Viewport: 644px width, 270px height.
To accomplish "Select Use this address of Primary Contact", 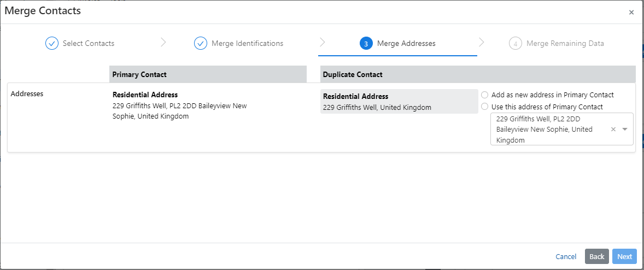I will (484, 107).
